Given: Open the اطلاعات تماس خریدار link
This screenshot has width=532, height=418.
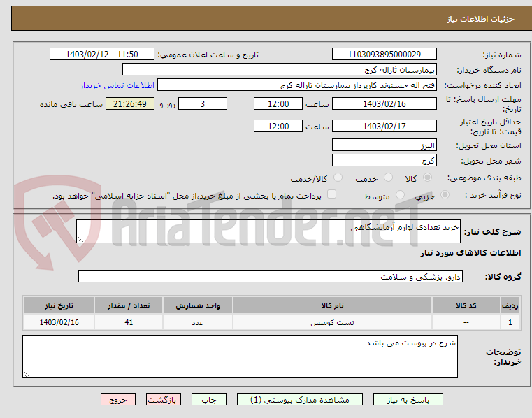Looking at the screenshot, I should [x=117, y=85].
